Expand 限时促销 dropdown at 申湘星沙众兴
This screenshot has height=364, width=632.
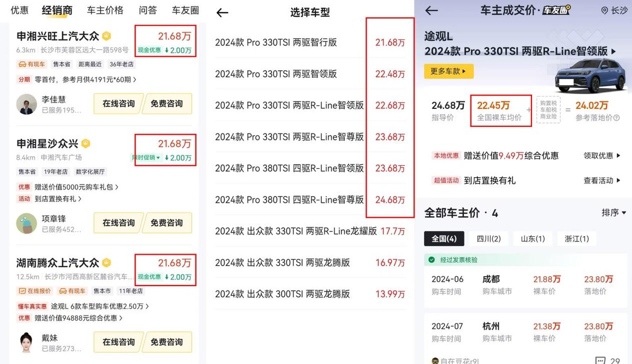[x=146, y=157]
